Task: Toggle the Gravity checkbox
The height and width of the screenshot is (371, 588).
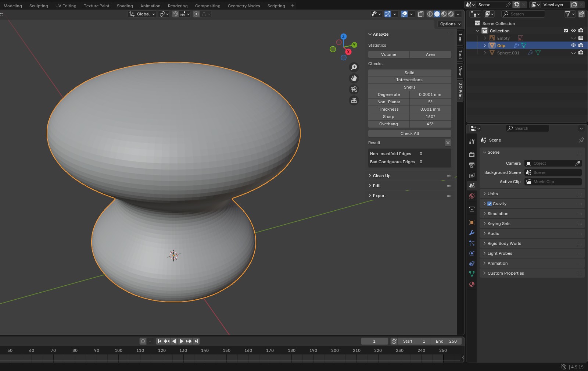Action: [x=490, y=204]
